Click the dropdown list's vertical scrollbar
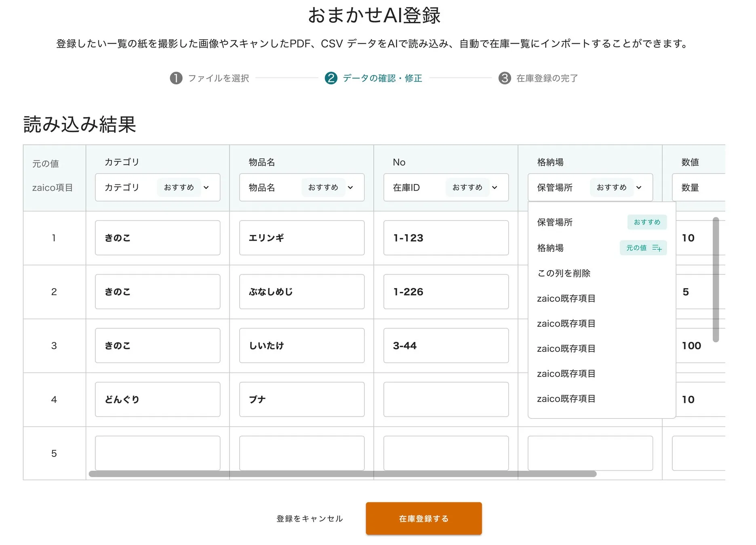Screen dimensions: 756x545 716,279
